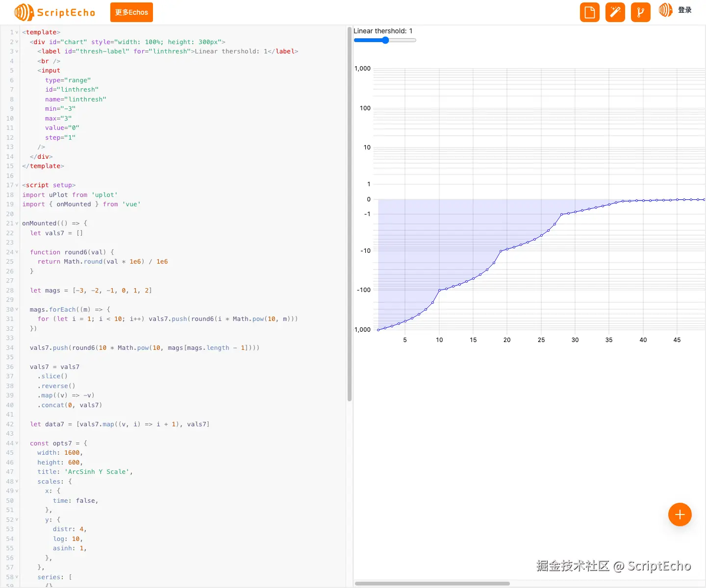
Task: Click the new document icon button
Action: [x=590, y=12]
